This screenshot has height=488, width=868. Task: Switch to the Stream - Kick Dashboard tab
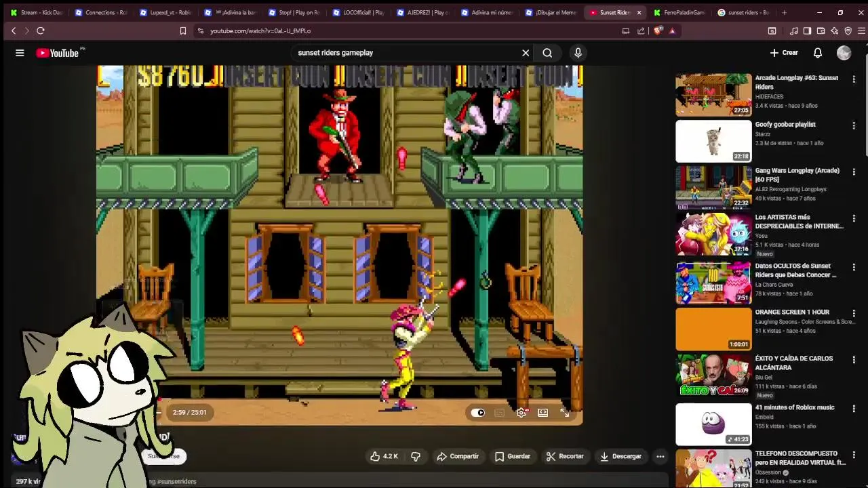36,12
